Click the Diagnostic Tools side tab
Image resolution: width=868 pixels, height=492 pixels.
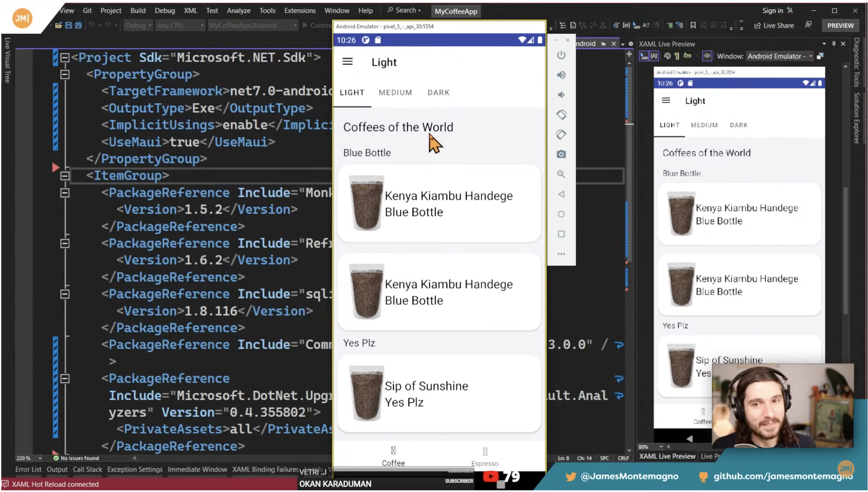(x=857, y=62)
